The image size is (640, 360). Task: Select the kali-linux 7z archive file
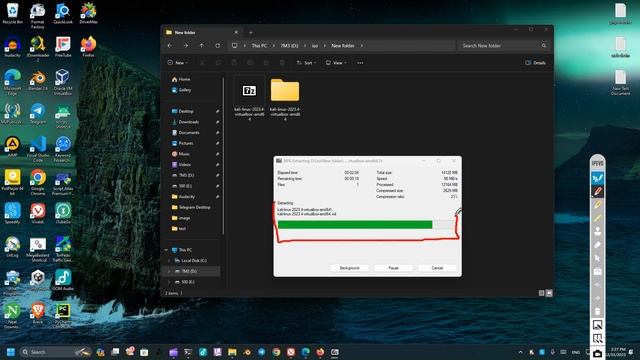249,98
